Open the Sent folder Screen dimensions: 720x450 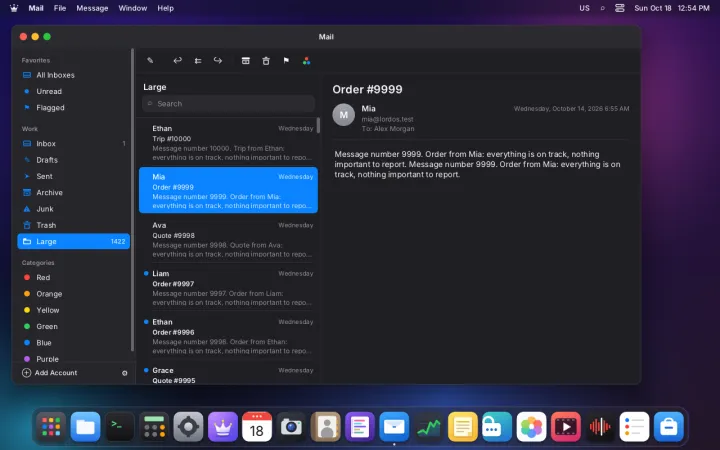coord(73,176)
